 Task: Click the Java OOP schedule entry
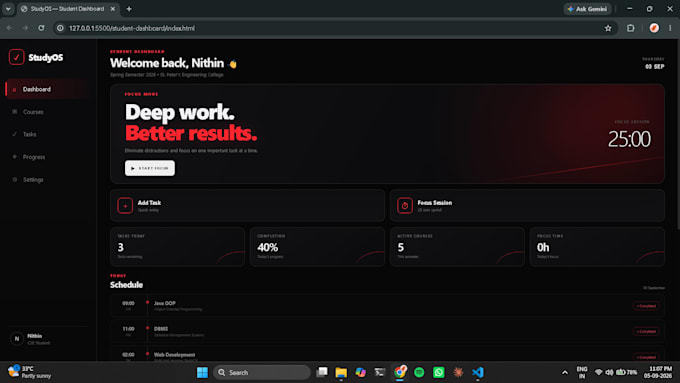(x=387, y=306)
